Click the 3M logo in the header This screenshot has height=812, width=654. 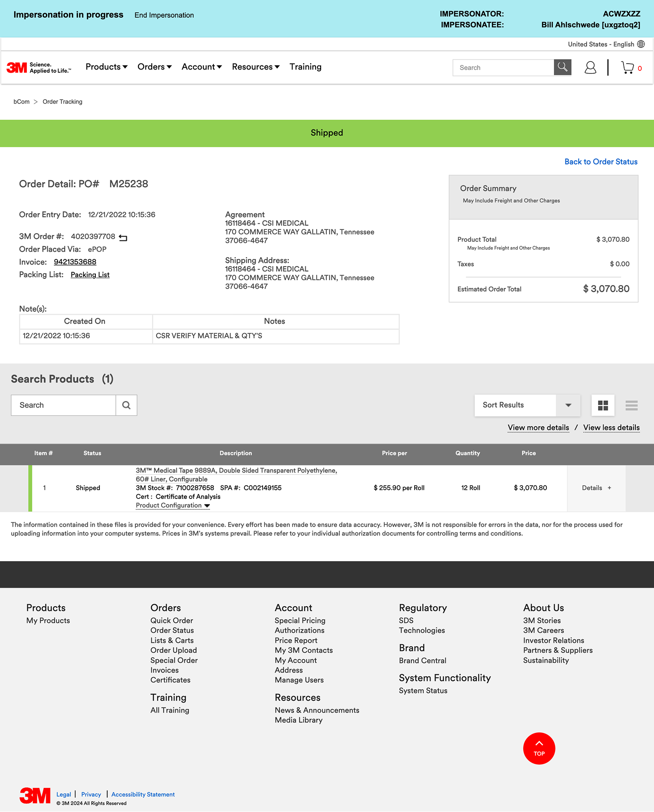(x=39, y=68)
